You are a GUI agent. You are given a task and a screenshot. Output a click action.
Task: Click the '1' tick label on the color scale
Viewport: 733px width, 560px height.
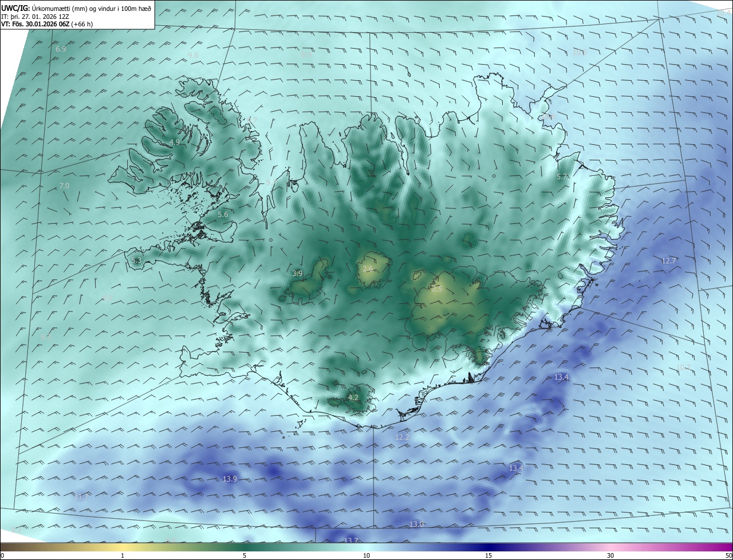coord(123,555)
